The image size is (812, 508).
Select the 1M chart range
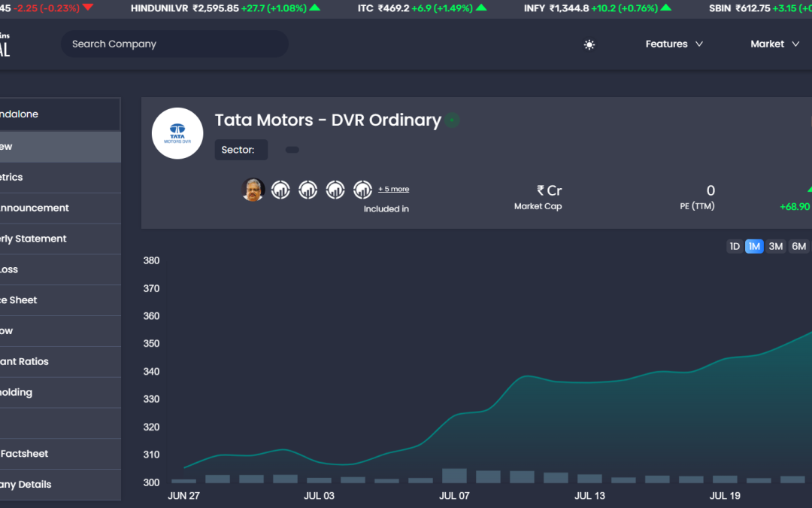754,246
